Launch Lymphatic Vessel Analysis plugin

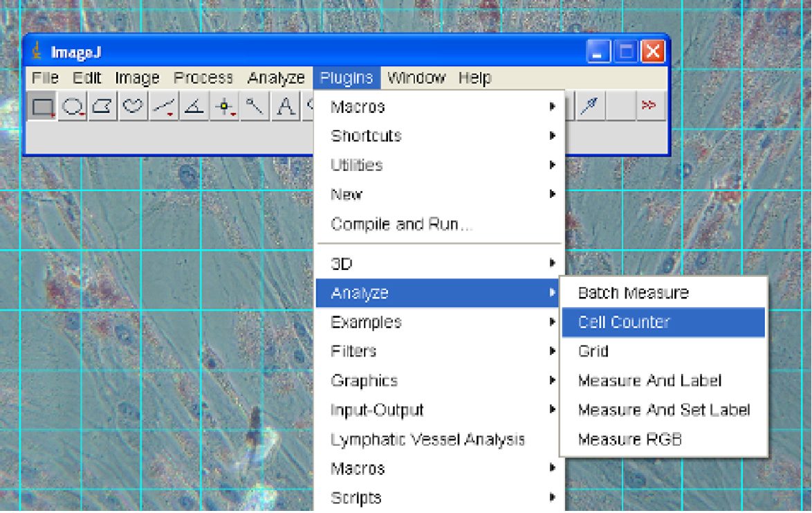point(440,440)
